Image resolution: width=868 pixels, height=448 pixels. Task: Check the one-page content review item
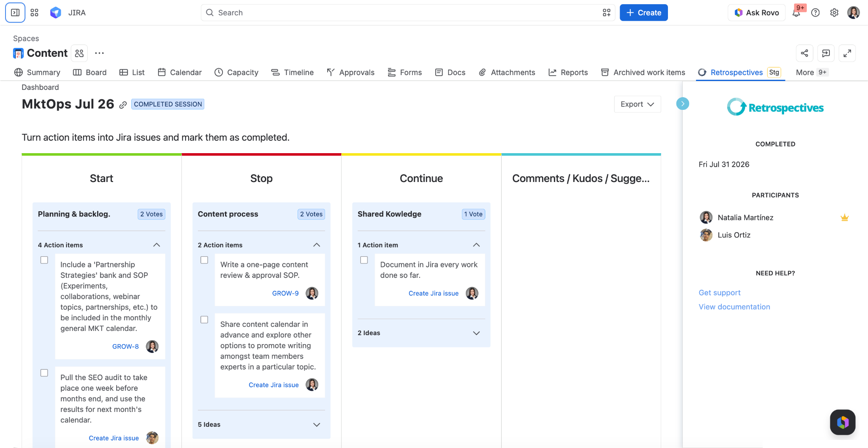(204, 260)
